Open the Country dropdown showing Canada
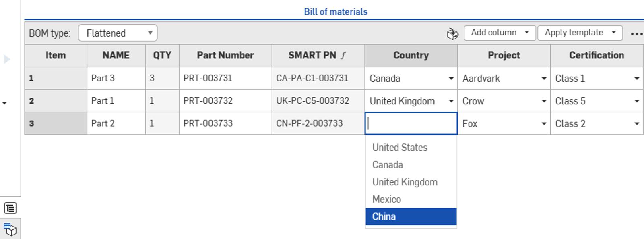Image resolution: width=644 pixels, height=239 pixels. [x=451, y=78]
